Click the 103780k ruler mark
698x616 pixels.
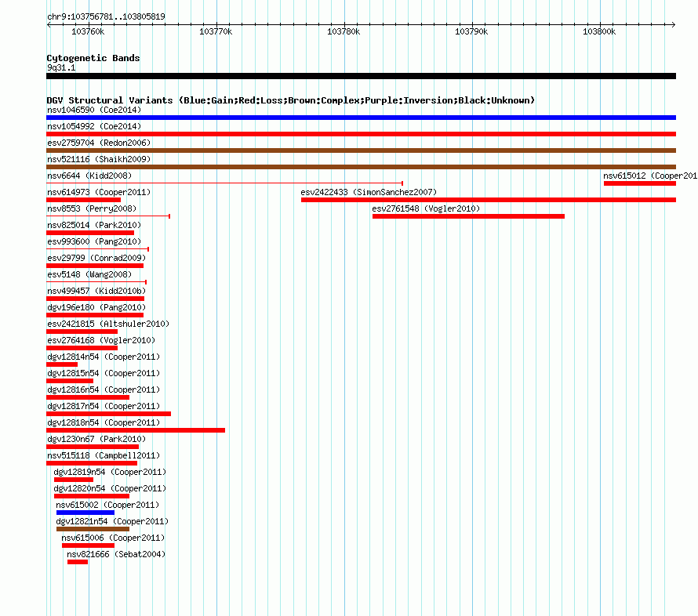tap(344, 31)
